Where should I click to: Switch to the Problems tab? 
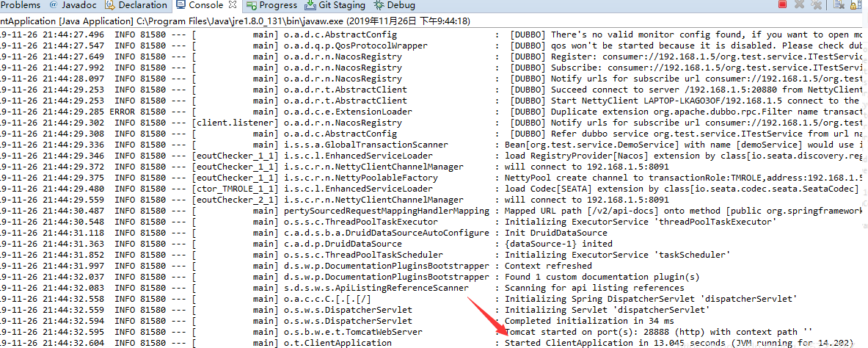pyautogui.click(x=20, y=5)
